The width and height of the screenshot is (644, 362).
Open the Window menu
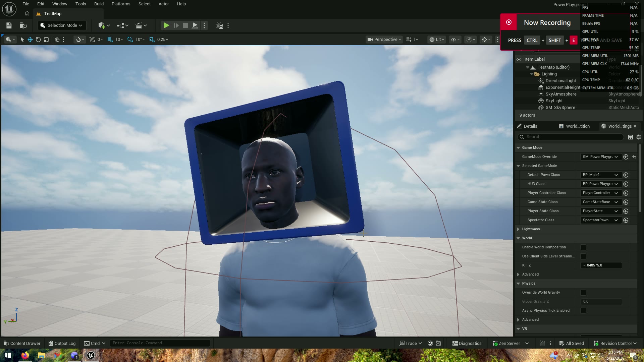(60, 4)
